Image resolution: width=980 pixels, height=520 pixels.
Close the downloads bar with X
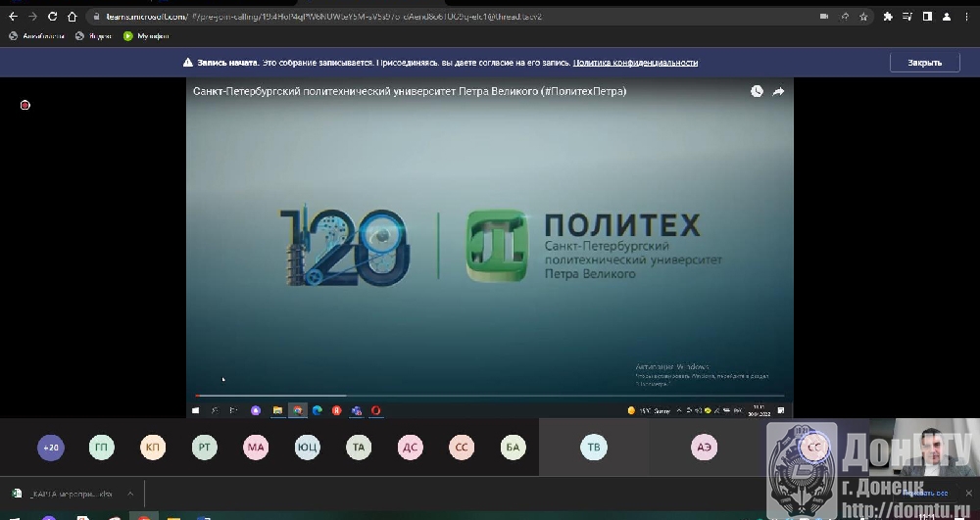click(968, 494)
